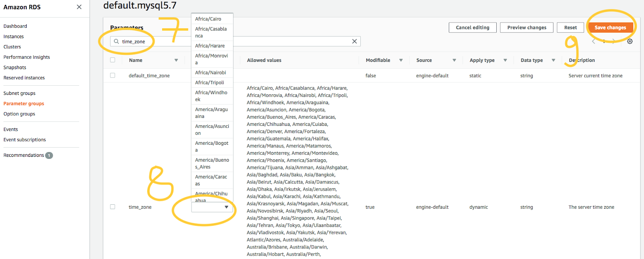Toggle the select-all parameters checkbox

113,60
